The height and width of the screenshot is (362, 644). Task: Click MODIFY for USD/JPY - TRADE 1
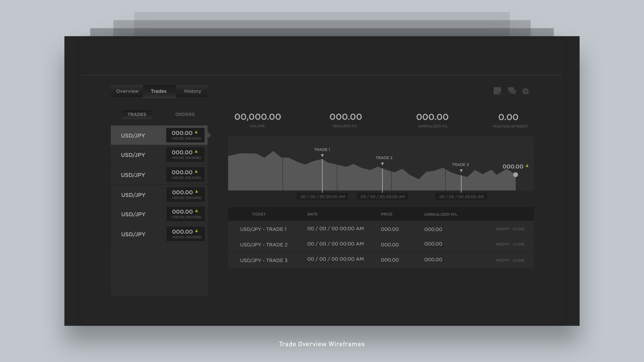503,229
